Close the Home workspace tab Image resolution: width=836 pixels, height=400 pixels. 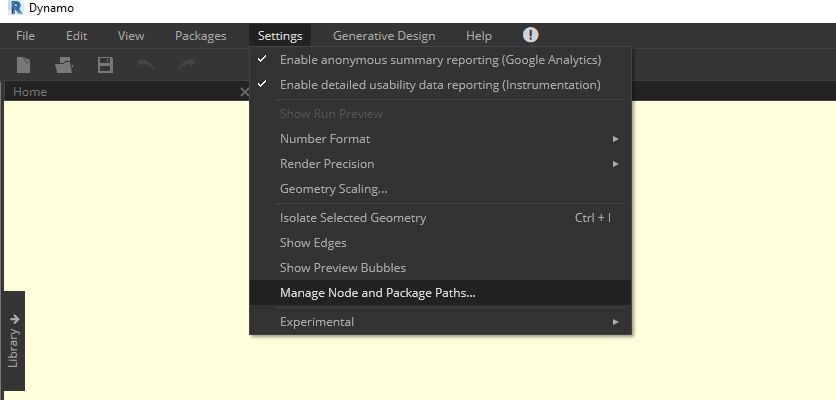point(244,92)
